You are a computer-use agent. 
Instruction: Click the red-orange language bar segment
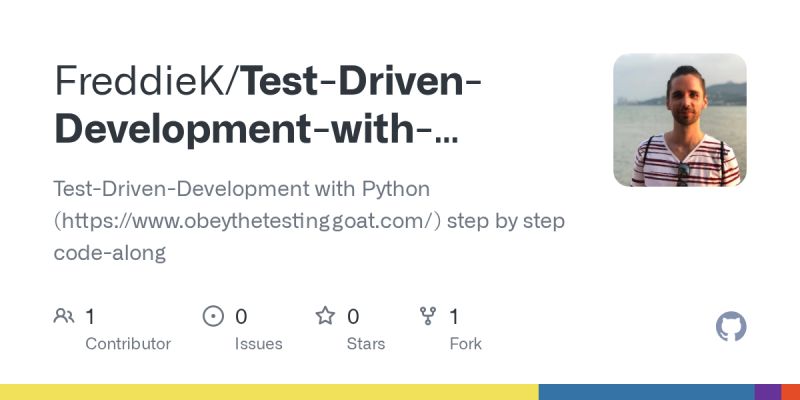point(791,392)
